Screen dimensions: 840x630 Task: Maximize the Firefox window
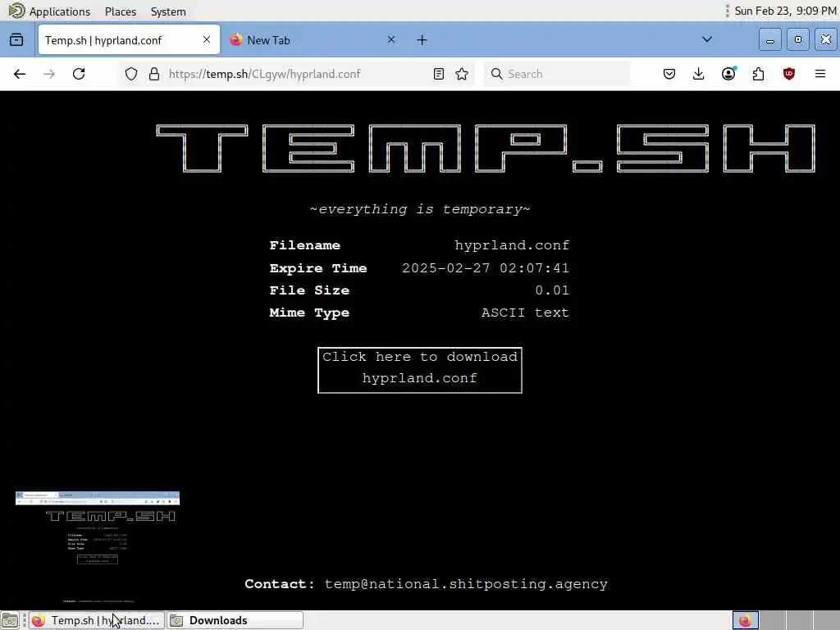click(797, 39)
